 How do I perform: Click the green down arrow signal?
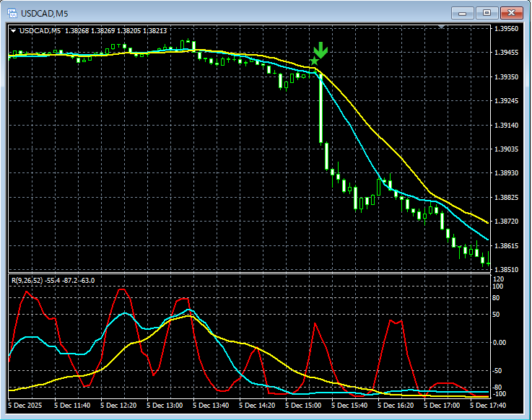[x=320, y=50]
